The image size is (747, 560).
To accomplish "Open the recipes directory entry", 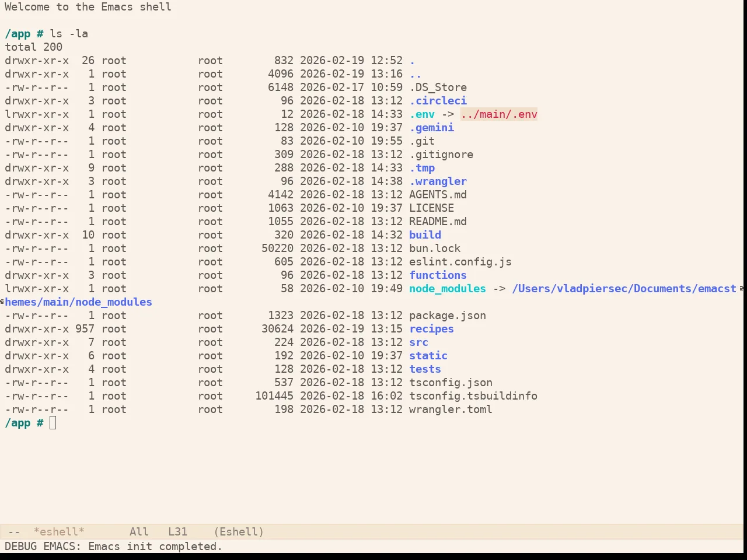I will click(431, 329).
